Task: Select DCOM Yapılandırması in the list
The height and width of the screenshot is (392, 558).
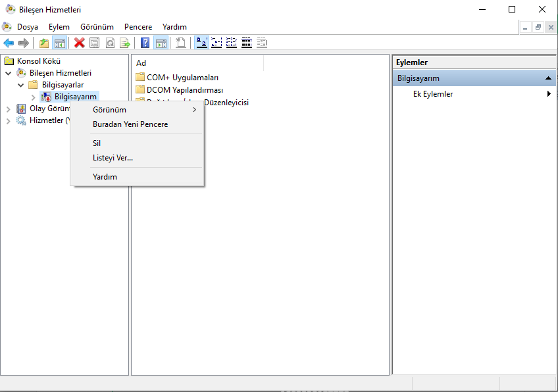Action: (x=185, y=89)
